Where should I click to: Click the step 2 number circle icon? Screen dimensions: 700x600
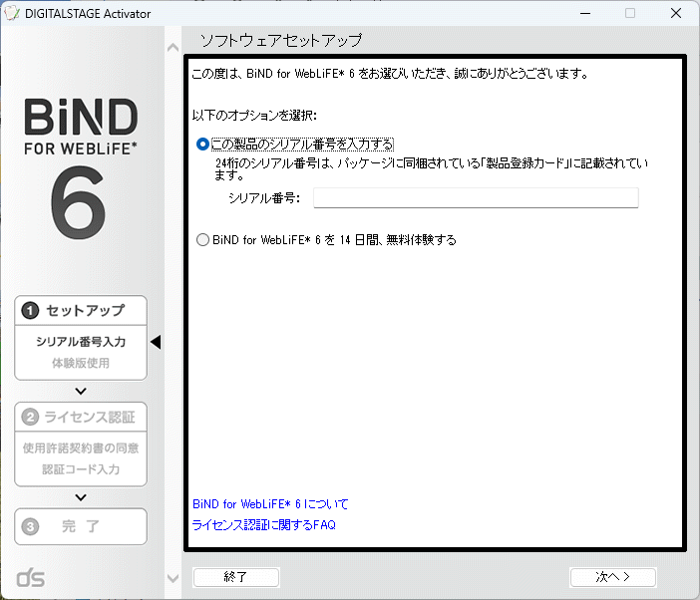[30, 417]
